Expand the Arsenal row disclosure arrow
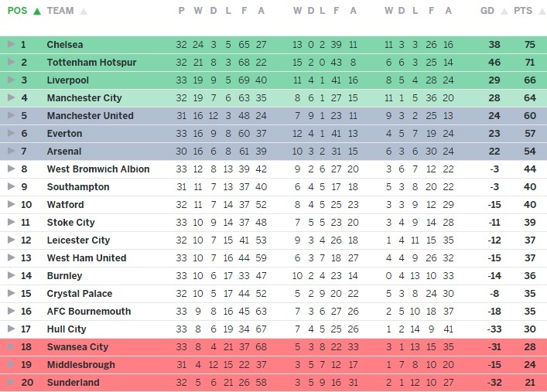 (11, 152)
